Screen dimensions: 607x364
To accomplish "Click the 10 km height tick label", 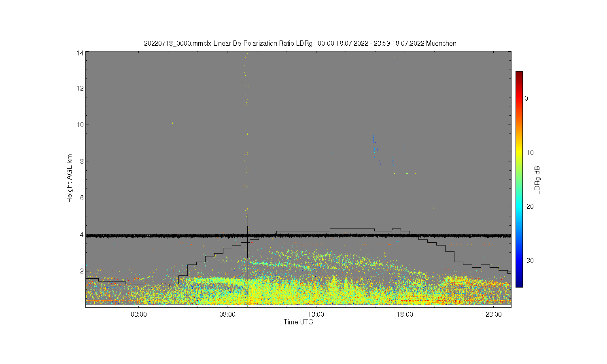I will (80, 125).
